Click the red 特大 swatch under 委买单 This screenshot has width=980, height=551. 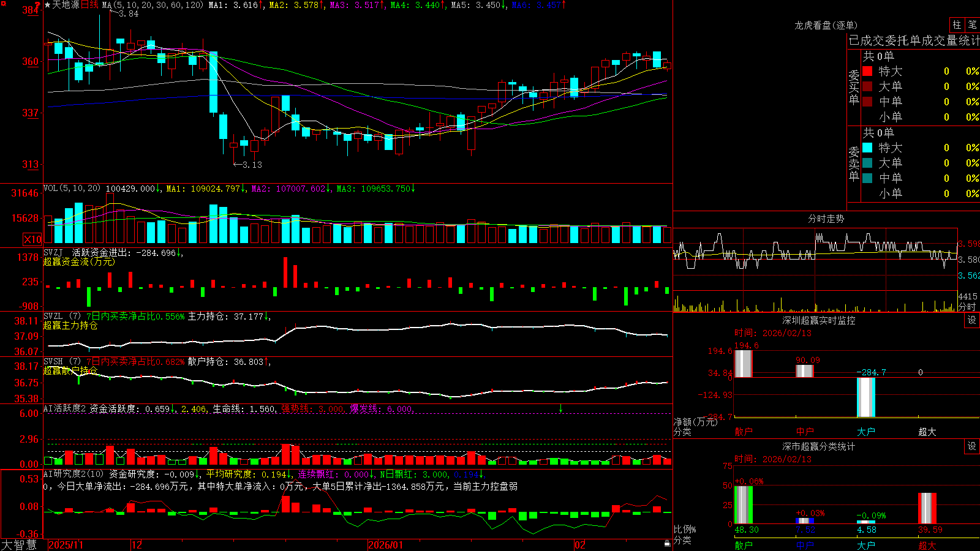tap(867, 71)
